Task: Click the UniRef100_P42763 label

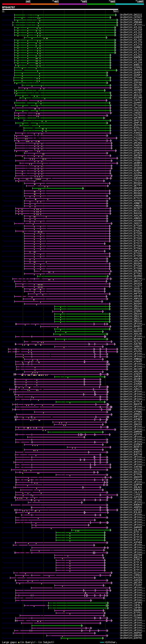Action: coord(131,115)
